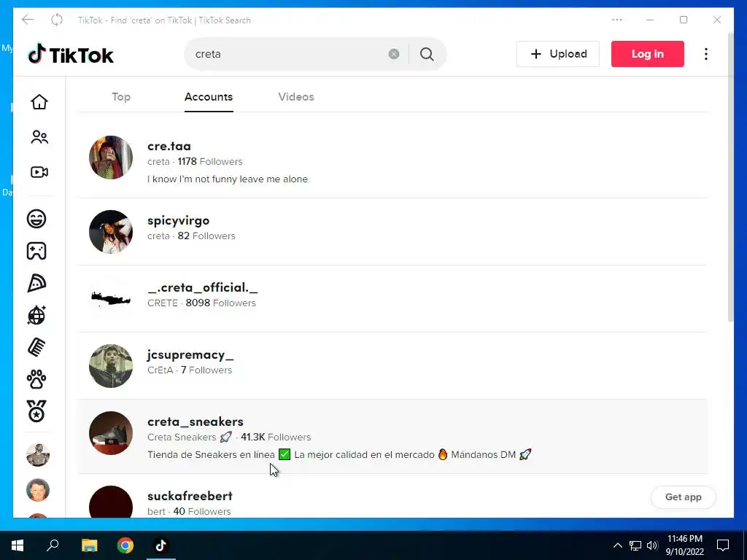
Task: Open the creta_sneakers account
Action: point(196,421)
